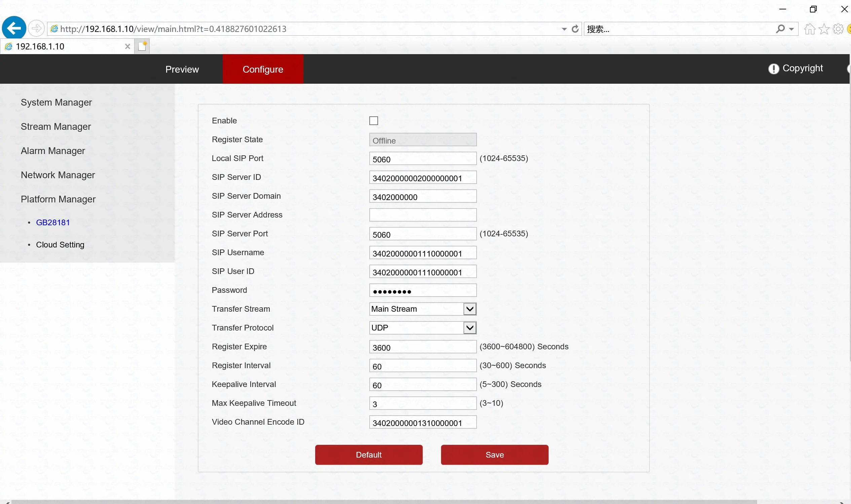Focus the Register Expire field
This screenshot has width=851, height=504.
[422, 346]
